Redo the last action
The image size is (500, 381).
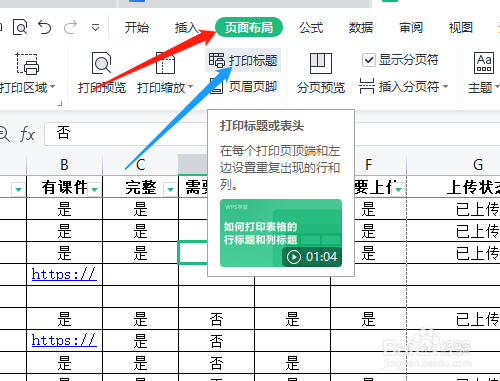(x=70, y=27)
